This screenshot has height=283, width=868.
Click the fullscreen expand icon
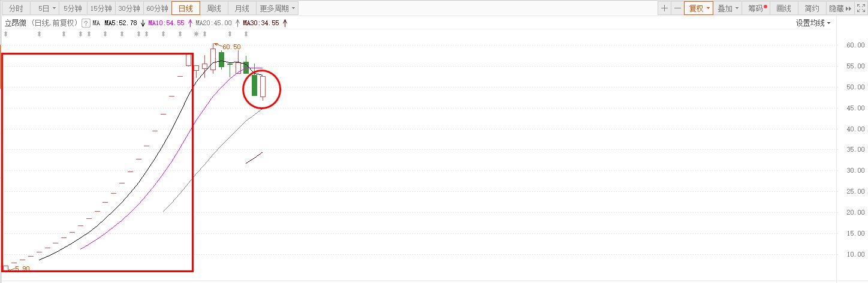[863, 8]
